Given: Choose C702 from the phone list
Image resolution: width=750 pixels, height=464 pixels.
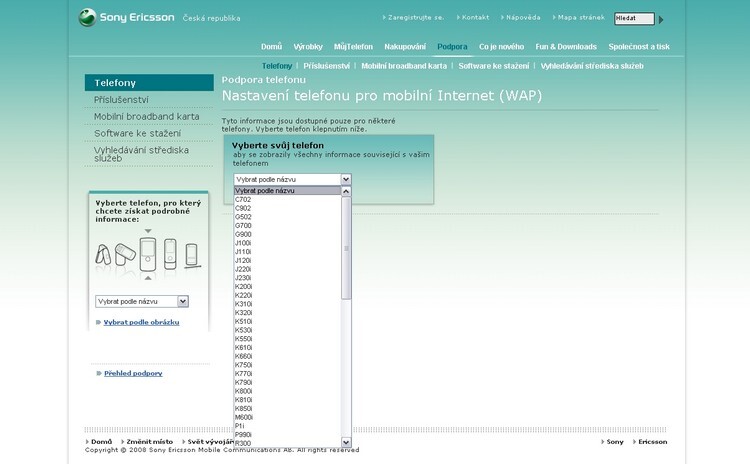Looking at the screenshot, I should click(287, 199).
